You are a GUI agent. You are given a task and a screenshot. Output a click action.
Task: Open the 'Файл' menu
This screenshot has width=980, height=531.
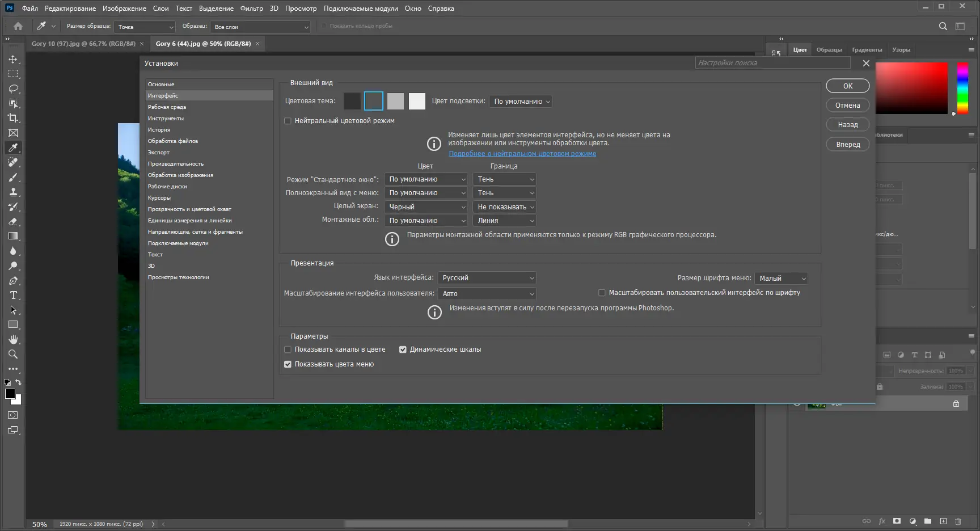[30, 9]
